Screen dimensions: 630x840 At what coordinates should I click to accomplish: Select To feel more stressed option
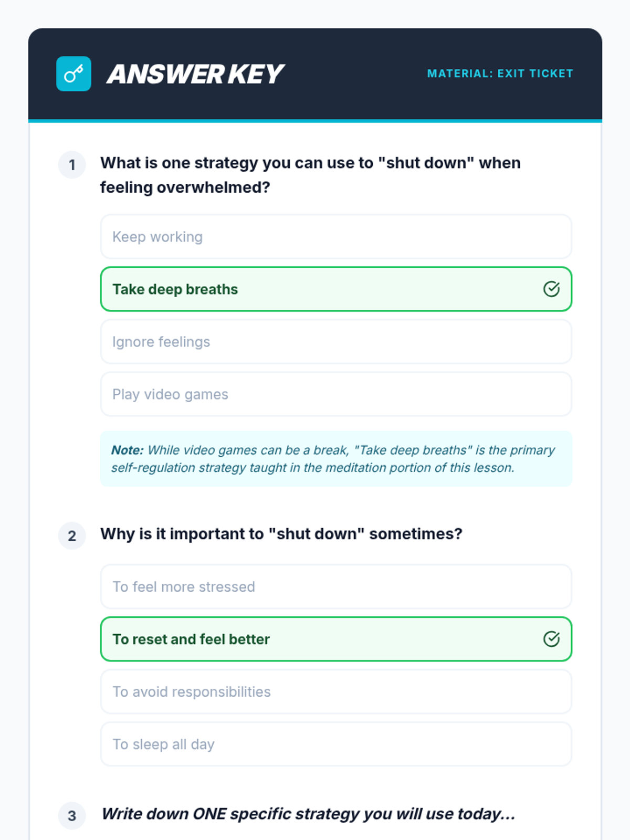pyautogui.click(x=336, y=586)
